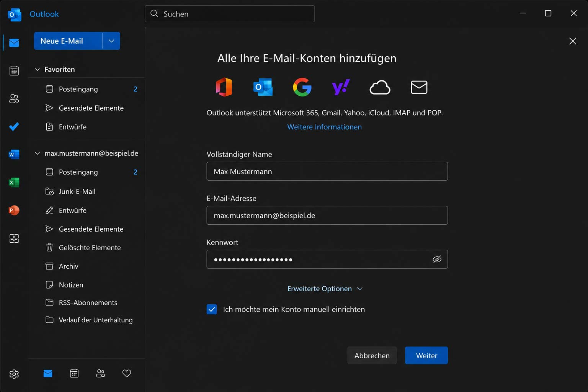Open People contacts in left rail

click(x=14, y=99)
